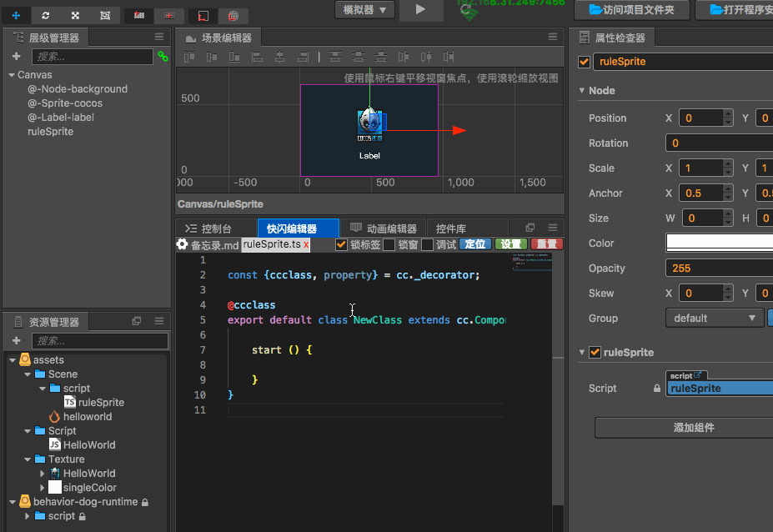Image resolution: width=773 pixels, height=532 pixels.
Task: Select the move transform tool
Action: coord(17,16)
